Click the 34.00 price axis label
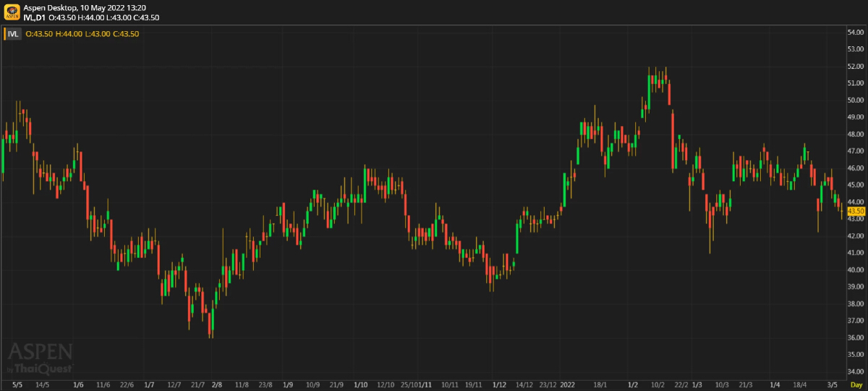The image size is (868, 391). tap(856, 371)
